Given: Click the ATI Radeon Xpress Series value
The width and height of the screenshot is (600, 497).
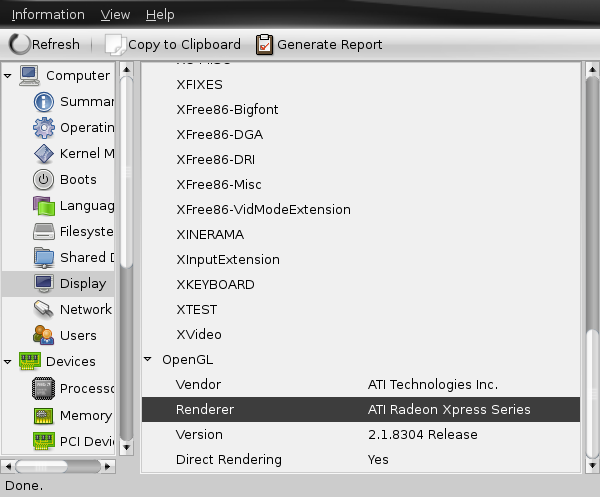Looking at the screenshot, I should (x=449, y=410).
